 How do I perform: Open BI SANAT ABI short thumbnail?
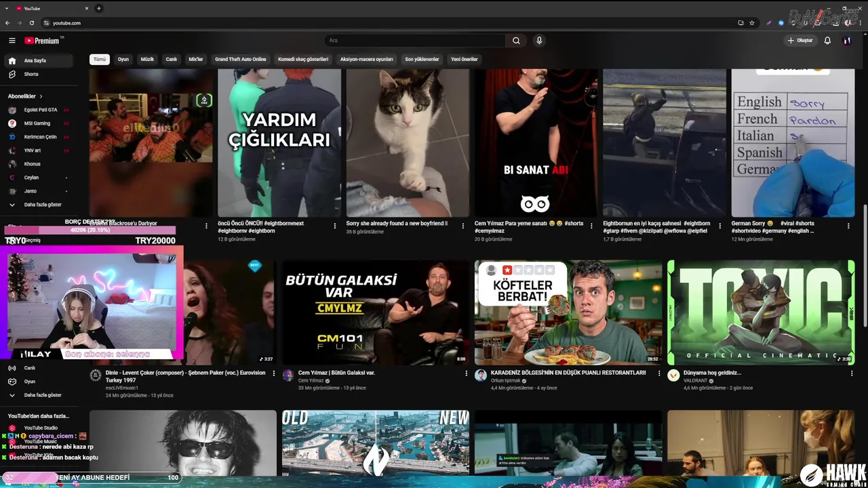pyautogui.click(x=536, y=142)
